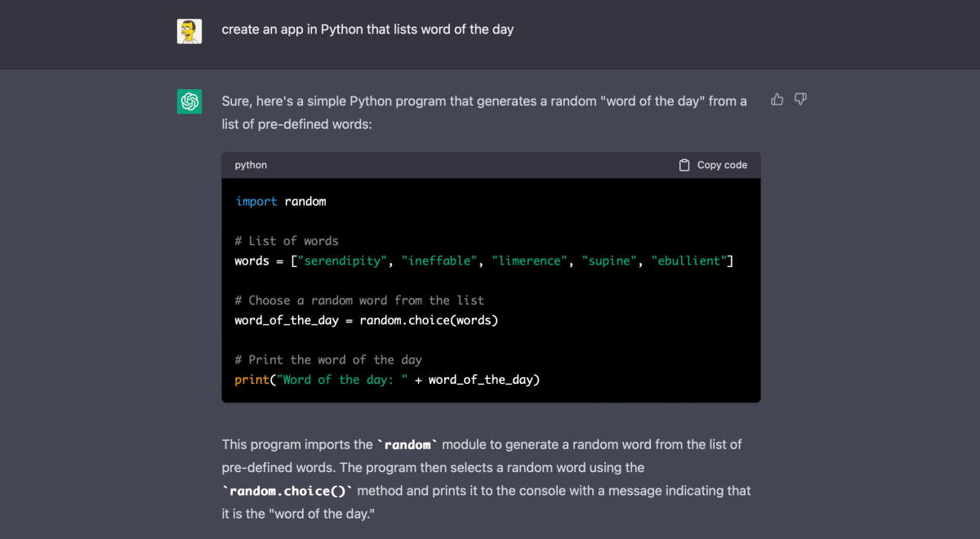The height and width of the screenshot is (539, 980).
Task: Click the "supine" string in the code
Action: tap(609, 261)
